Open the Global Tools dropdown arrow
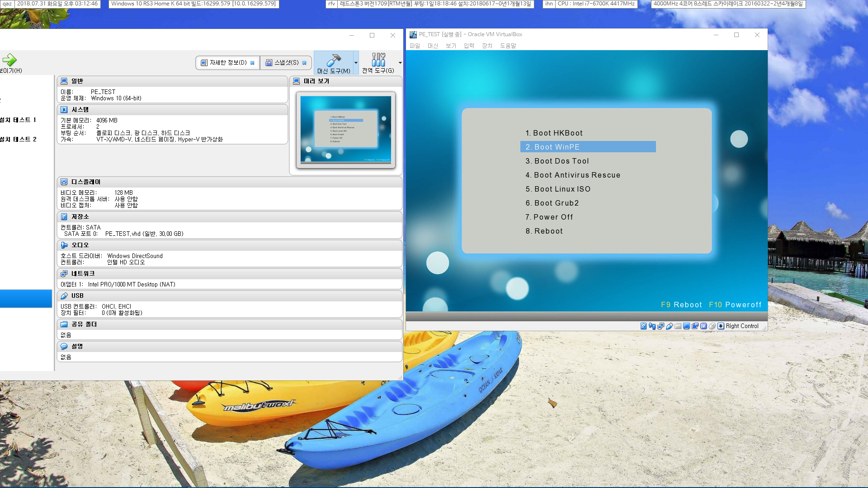Image resolution: width=868 pixels, height=488 pixels. [400, 63]
